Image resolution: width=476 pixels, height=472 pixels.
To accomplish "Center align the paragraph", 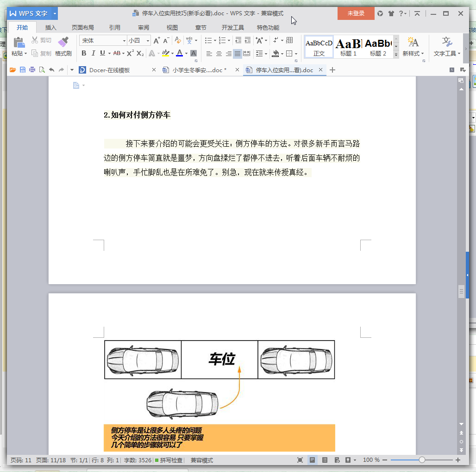I will pyautogui.click(x=219, y=54).
